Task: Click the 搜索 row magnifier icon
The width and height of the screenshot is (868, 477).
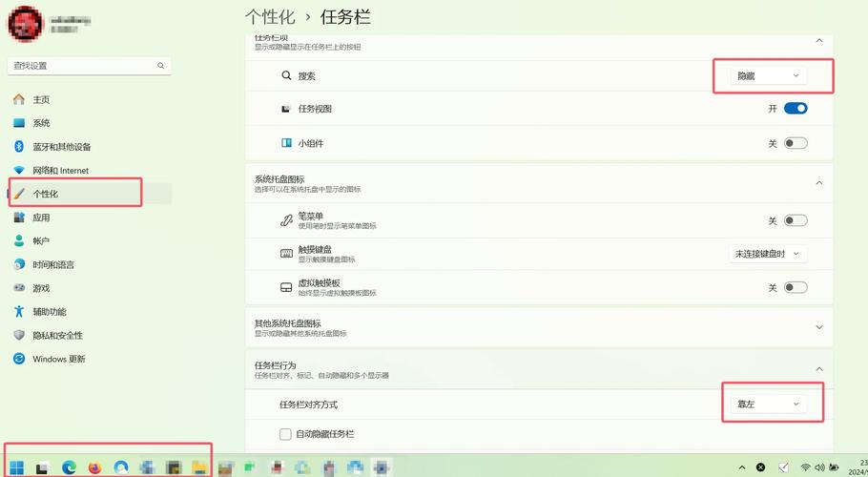Action: coord(286,75)
